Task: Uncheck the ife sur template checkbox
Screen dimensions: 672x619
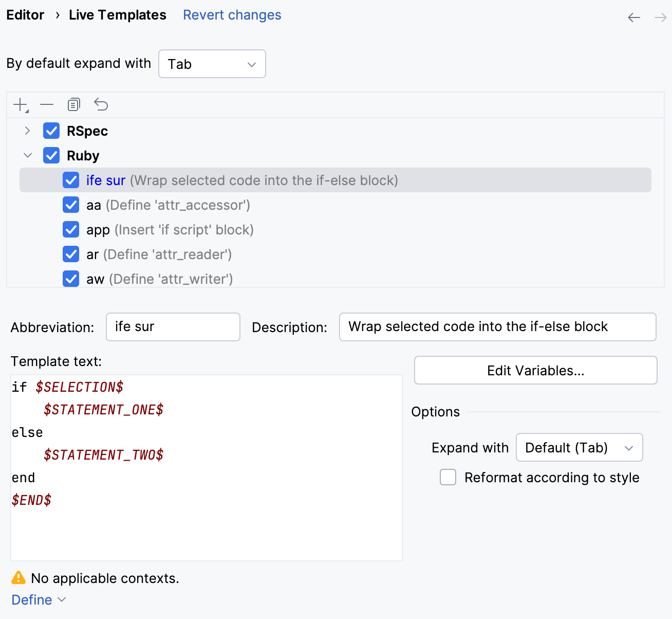Action: [71, 180]
